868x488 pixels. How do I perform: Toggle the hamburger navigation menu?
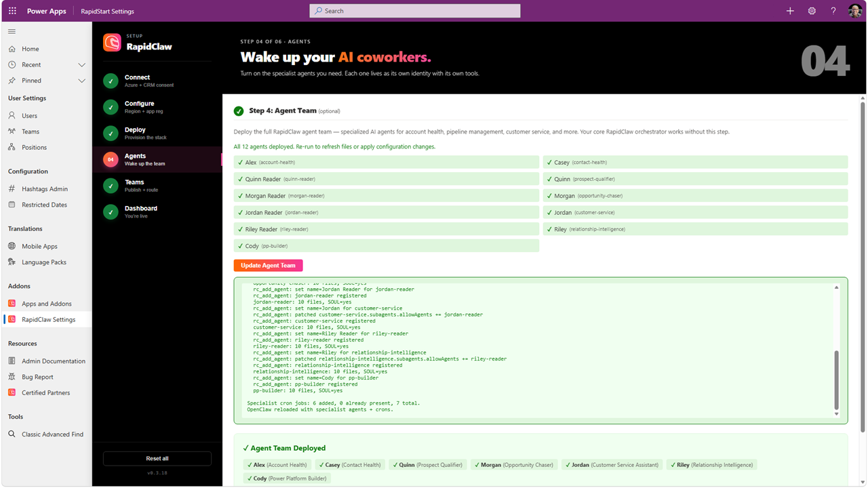12,32
